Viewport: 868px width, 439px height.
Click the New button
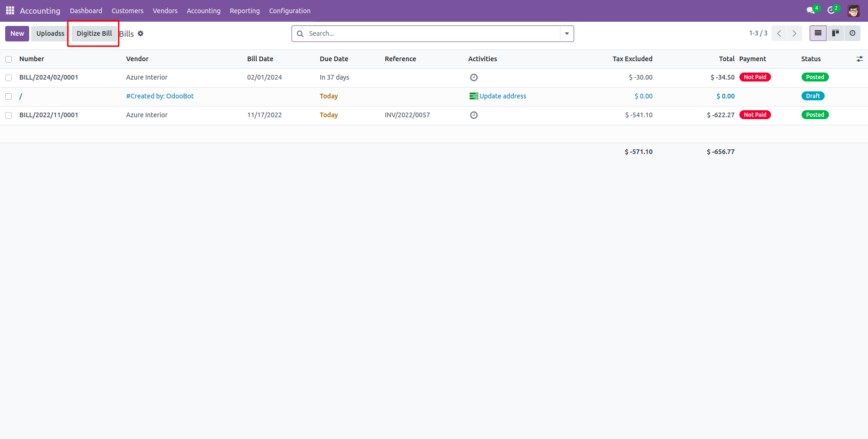[x=17, y=33]
